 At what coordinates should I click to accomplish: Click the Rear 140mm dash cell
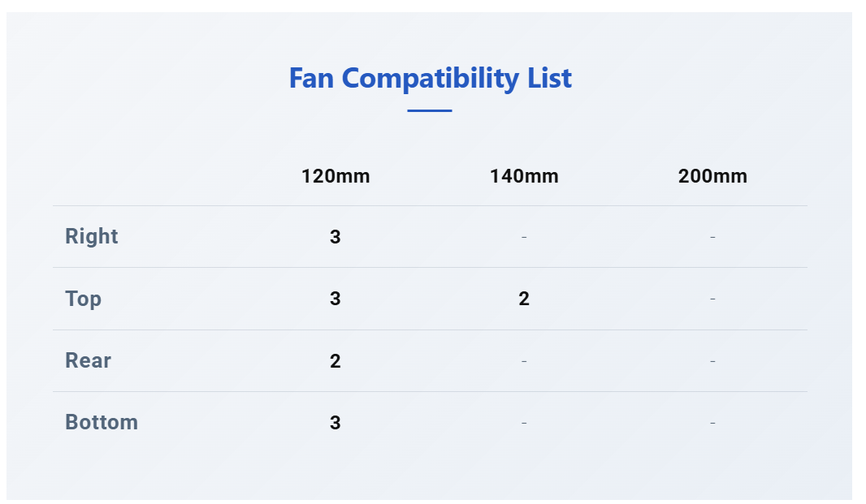[x=524, y=361]
